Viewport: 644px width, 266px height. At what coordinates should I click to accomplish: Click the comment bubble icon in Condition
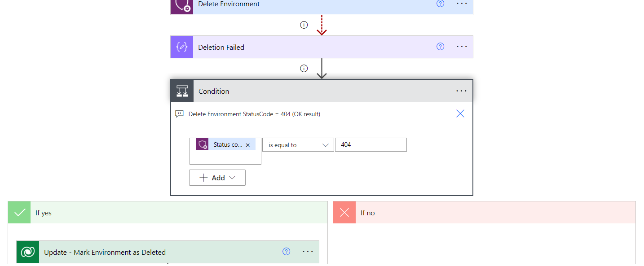179,113
